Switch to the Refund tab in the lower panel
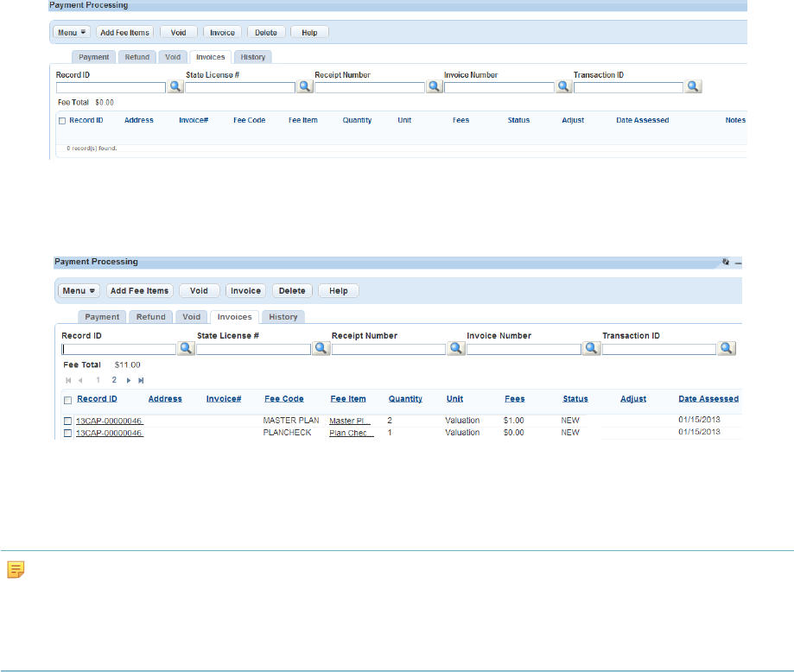Screen dimensions: 794x672 pyautogui.click(x=150, y=317)
